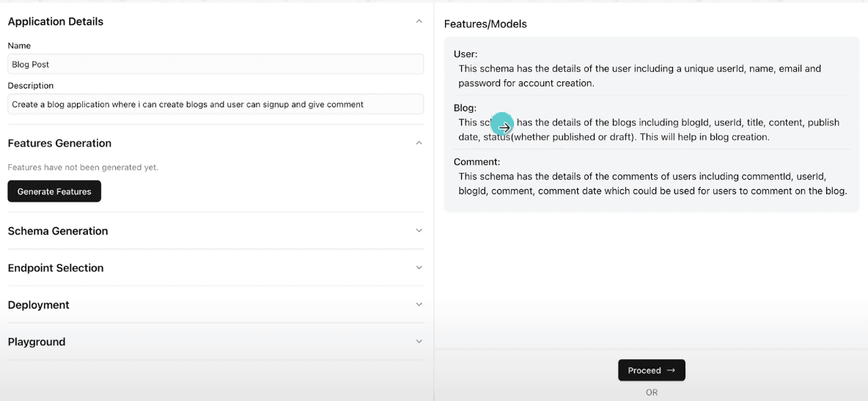
Task: Click the Proceed button
Action: (652, 370)
